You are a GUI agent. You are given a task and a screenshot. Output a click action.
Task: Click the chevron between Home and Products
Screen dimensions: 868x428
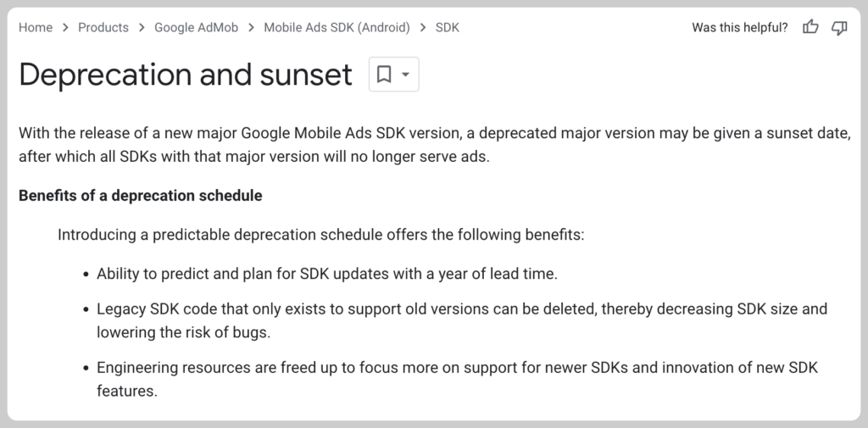pyautogui.click(x=65, y=27)
